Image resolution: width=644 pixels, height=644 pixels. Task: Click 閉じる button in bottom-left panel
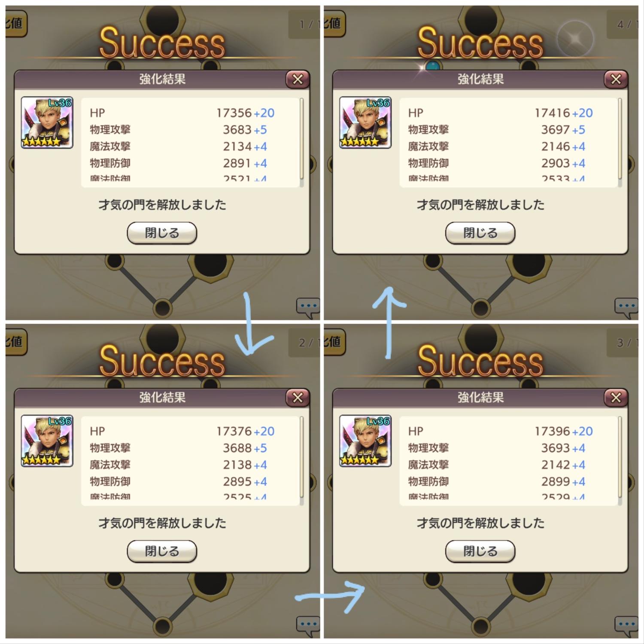click(162, 551)
